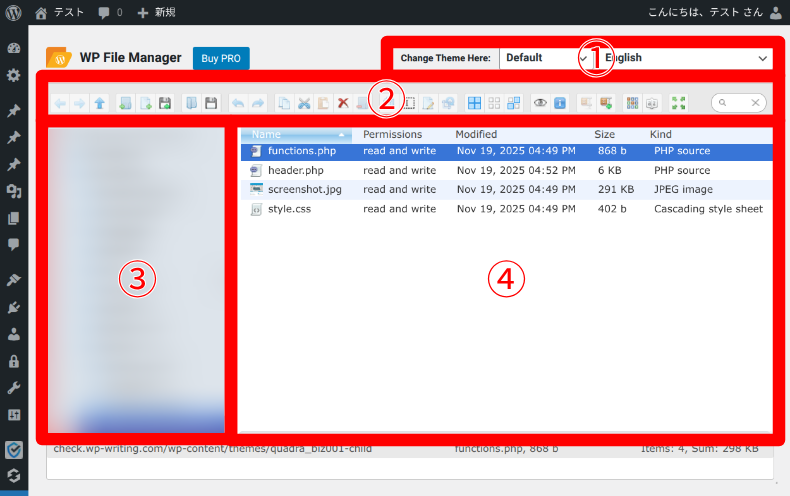This screenshot has height=496, width=790.
Task: Click header.php's Nov 19, 2025 04:52 PM date
Action: [x=516, y=170]
